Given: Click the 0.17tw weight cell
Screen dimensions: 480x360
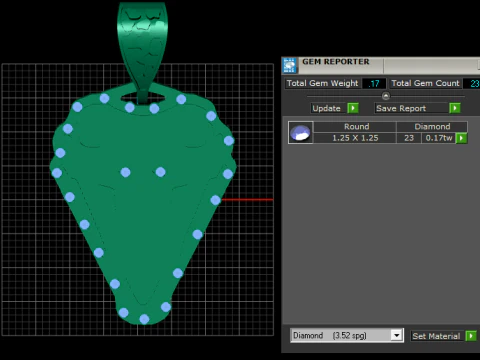Looking at the screenshot, I should click(x=439, y=138).
